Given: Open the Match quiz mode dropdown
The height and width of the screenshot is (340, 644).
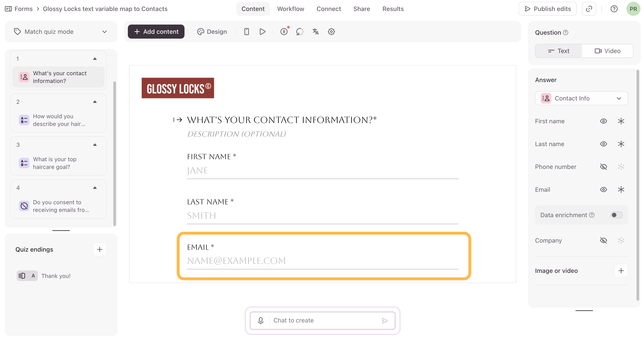Looking at the screenshot, I should pos(61,32).
